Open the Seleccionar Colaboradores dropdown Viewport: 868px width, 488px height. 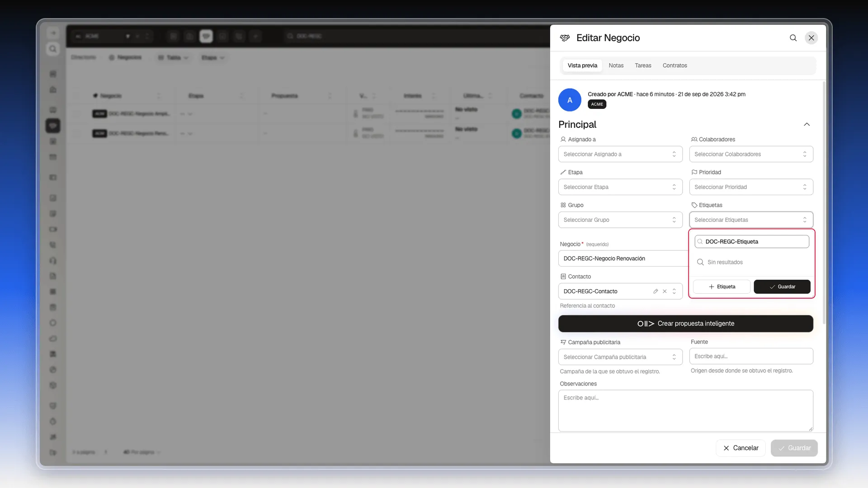pyautogui.click(x=751, y=154)
